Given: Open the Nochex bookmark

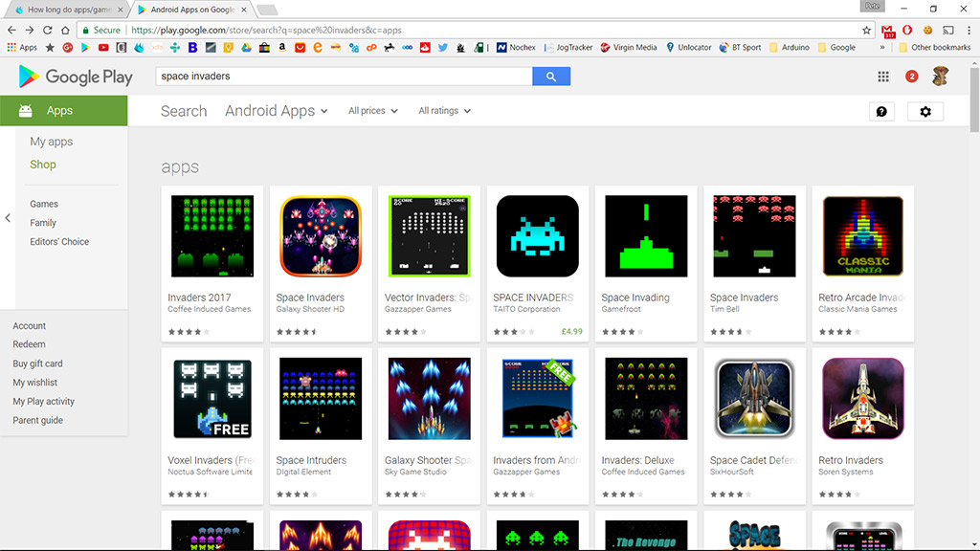Looking at the screenshot, I should 516,48.
